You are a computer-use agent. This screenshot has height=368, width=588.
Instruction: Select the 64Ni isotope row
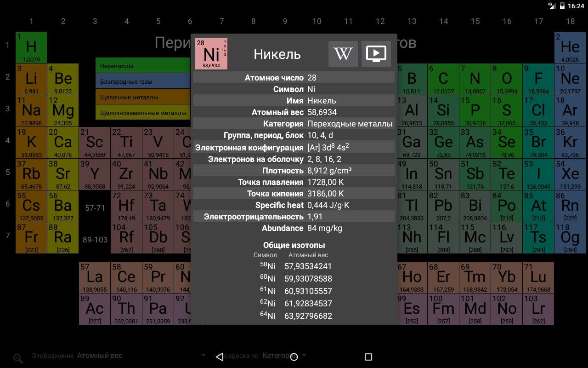[x=294, y=316]
